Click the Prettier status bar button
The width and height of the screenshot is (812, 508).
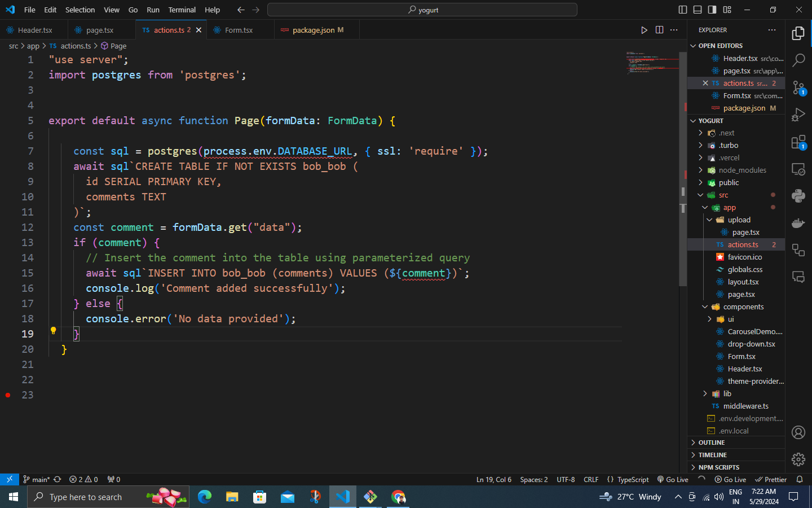tap(771, 479)
